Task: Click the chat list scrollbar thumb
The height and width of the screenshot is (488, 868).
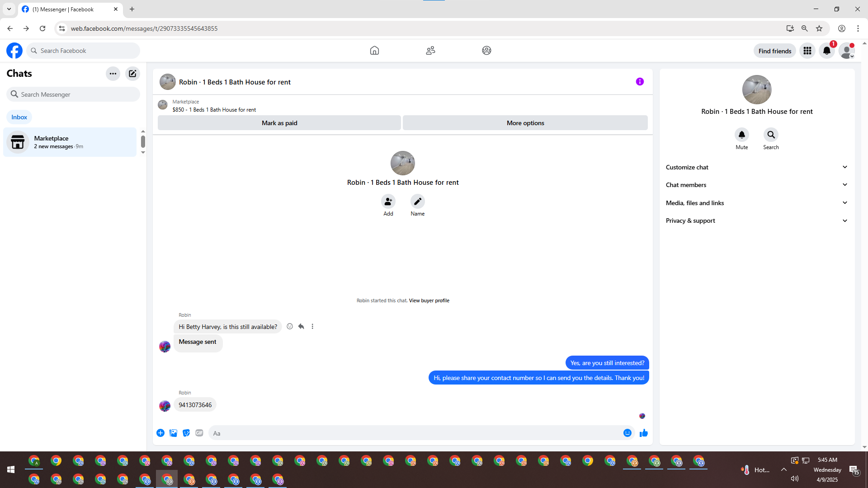Action: tap(143, 141)
